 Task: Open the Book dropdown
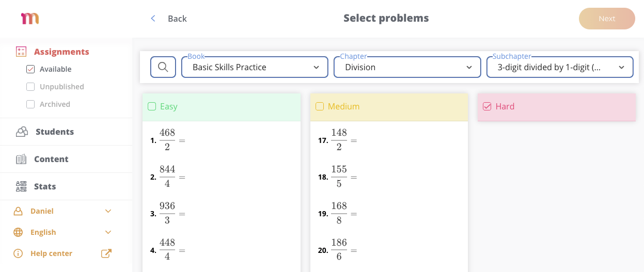coord(255,67)
